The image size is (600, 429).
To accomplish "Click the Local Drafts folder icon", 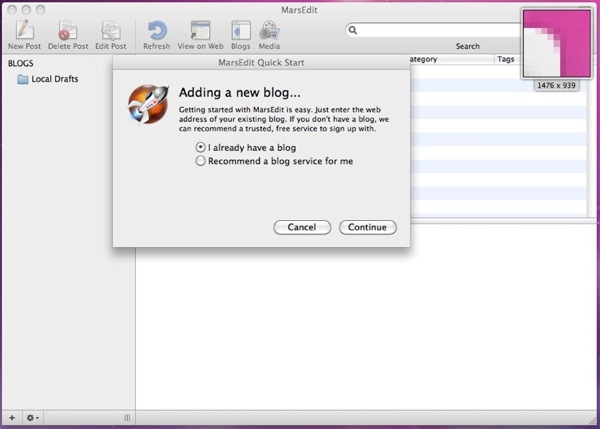I will (x=23, y=79).
